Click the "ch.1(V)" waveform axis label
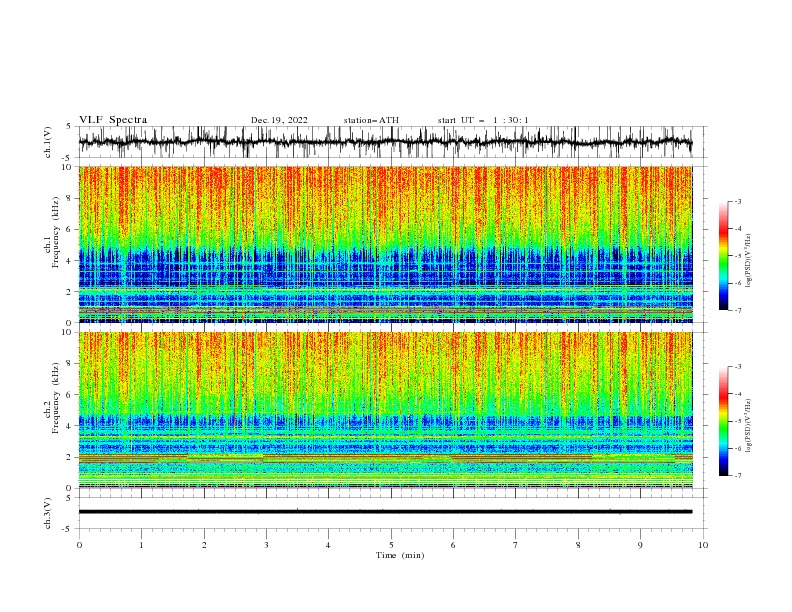Image resolution: width=792 pixels, height=612 pixels. [47, 142]
